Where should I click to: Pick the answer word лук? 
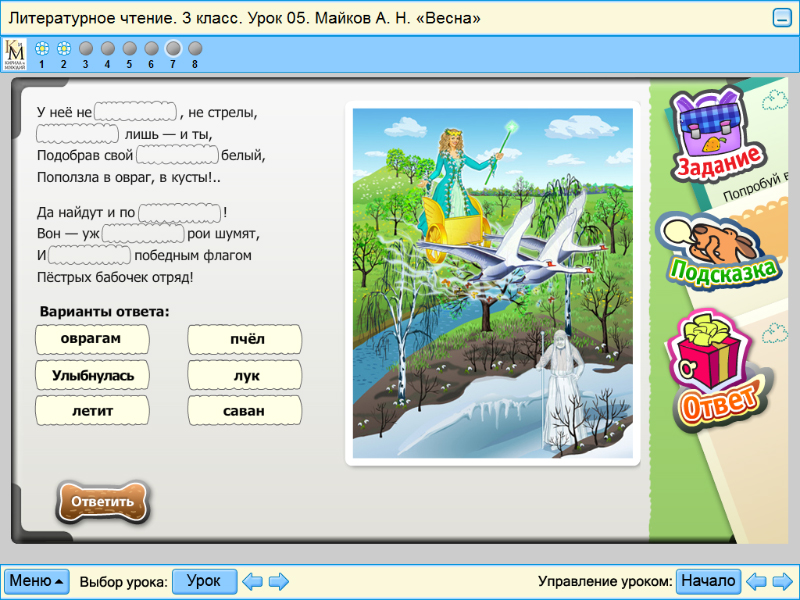244,376
